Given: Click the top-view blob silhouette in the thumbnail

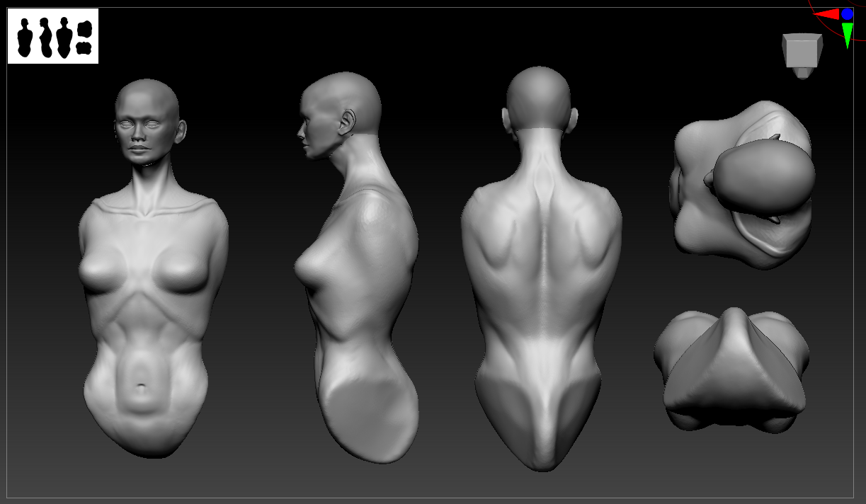Looking at the screenshot, I should click(x=85, y=29).
